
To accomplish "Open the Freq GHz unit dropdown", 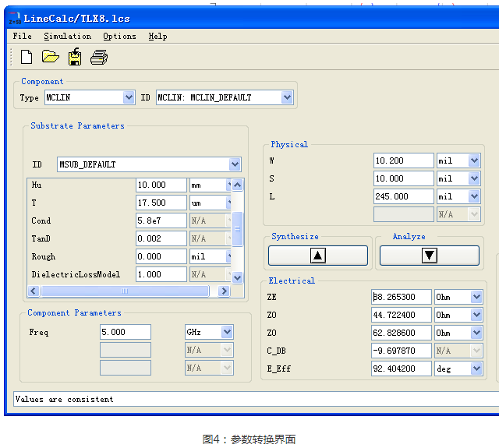I will pyautogui.click(x=227, y=332).
